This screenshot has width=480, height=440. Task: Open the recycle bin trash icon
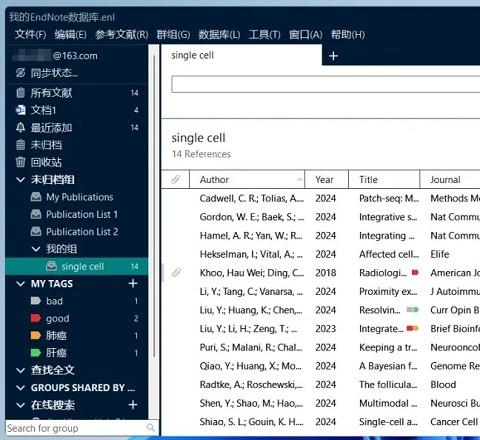coord(20,162)
